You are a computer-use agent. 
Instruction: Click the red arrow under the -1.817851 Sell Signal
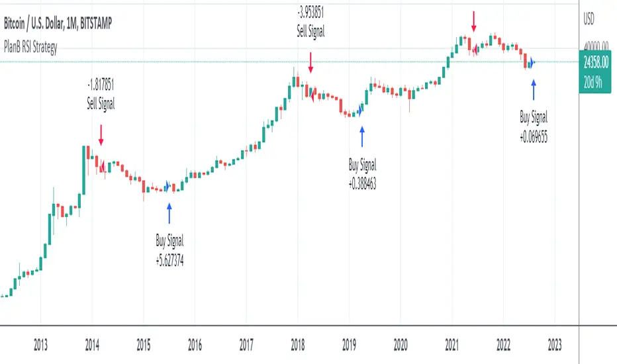click(x=101, y=134)
